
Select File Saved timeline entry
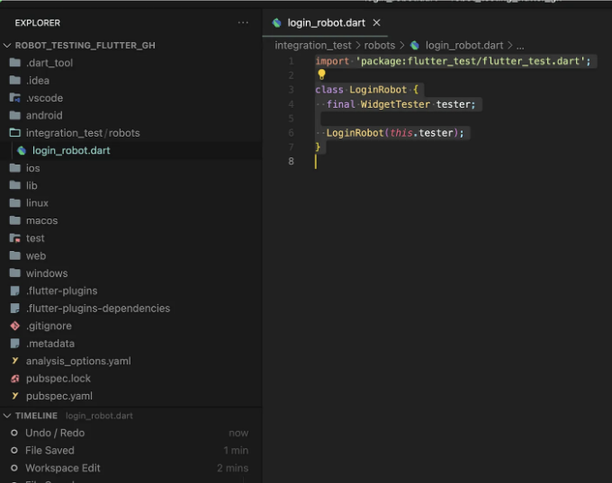tap(131, 451)
